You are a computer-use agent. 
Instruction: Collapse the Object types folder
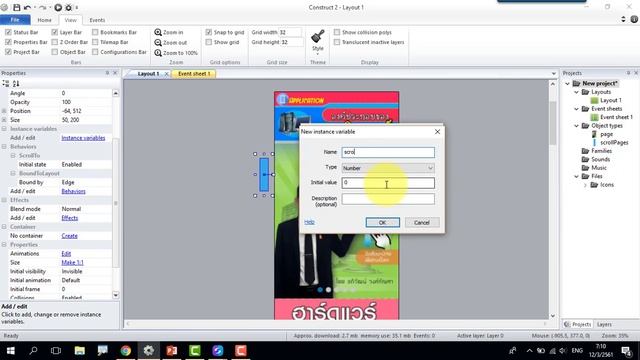point(576,126)
